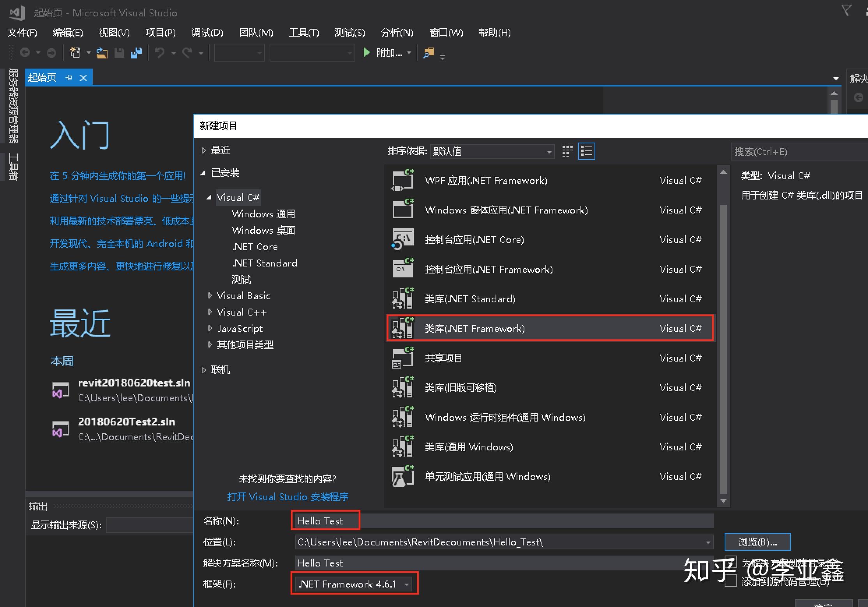Screen dimensions: 868x607
Task: Open the 调试(D) menu
Action: point(207,32)
